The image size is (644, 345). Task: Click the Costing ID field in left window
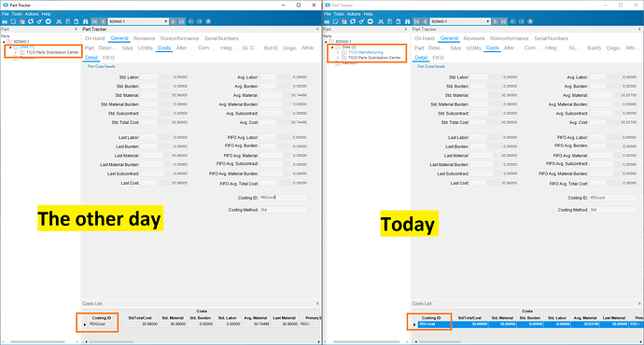point(284,198)
